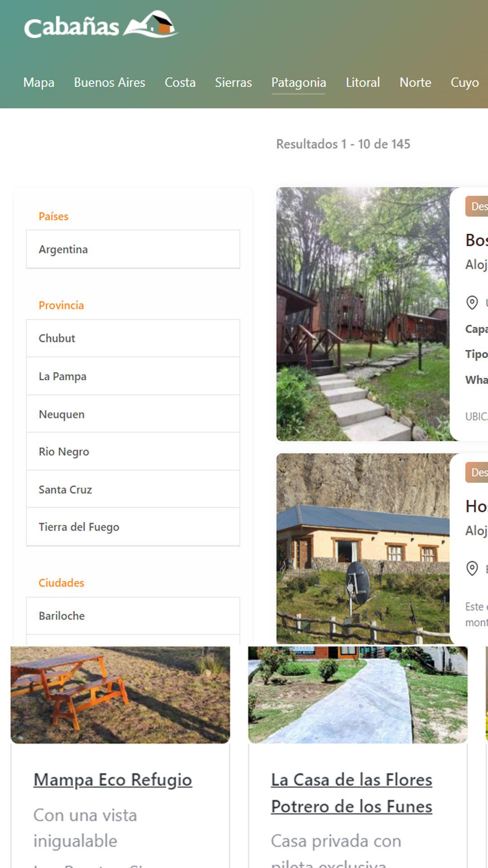Open the Litoral menu item
The image size is (488, 868).
pos(362,82)
